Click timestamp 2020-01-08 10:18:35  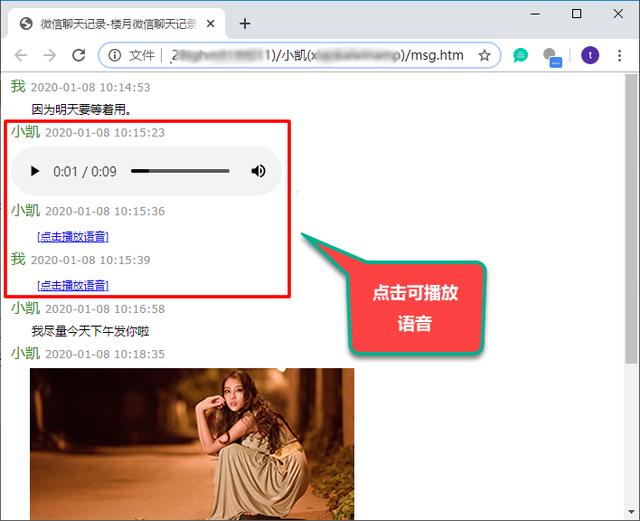pyautogui.click(x=105, y=354)
